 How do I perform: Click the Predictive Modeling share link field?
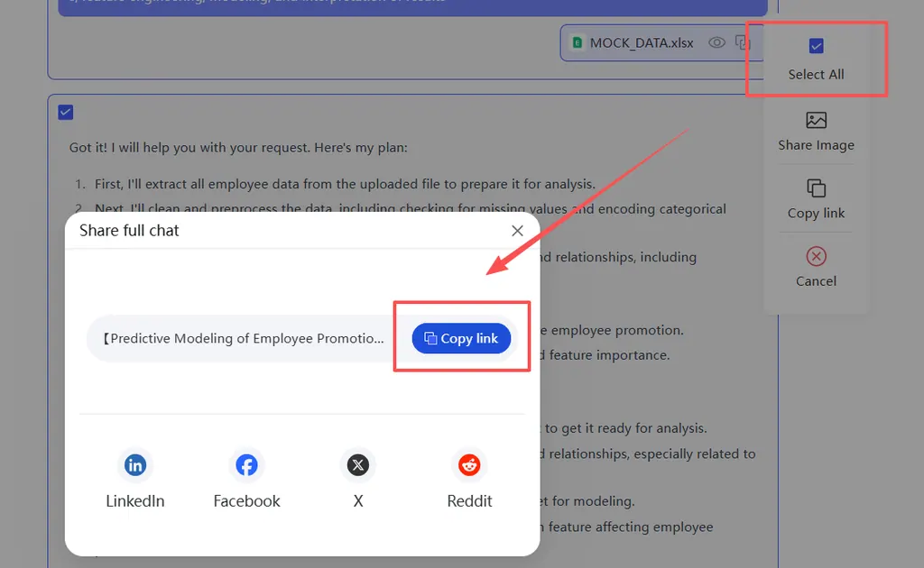[x=244, y=339]
